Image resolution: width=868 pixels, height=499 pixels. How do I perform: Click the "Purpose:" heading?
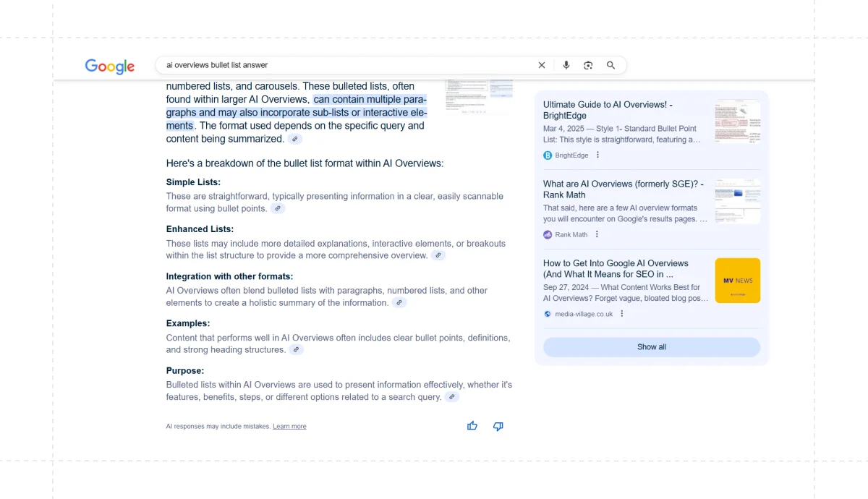(x=185, y=371)
